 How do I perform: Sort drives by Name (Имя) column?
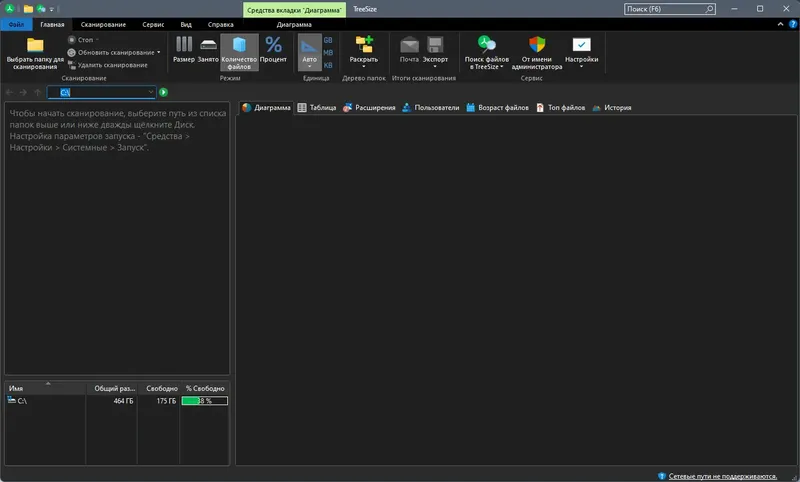[x=45, y=388]
